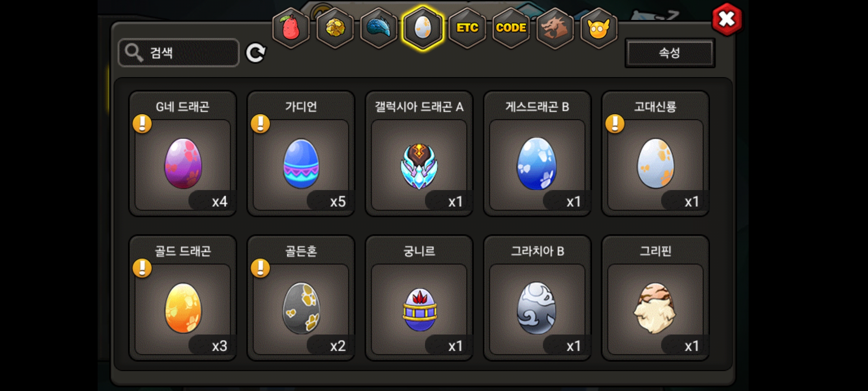The width and height of the screenshot is (868, 391).
Task: Select the yellow cat face tab
Action: click(x=599, y=28)
